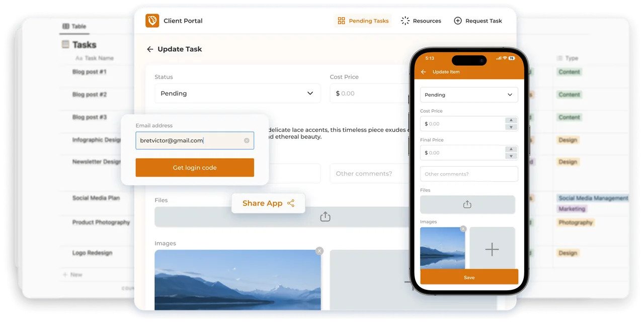The width and height of the screenshot is (644, 322).
Task: Click the Save button on the phone
Action: tap(469, 277)
